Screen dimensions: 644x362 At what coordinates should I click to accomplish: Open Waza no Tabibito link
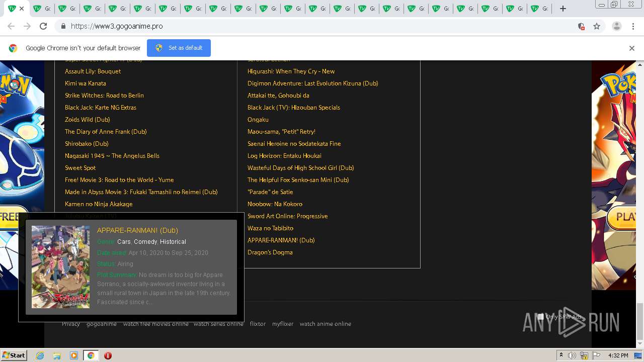point(270,228)
